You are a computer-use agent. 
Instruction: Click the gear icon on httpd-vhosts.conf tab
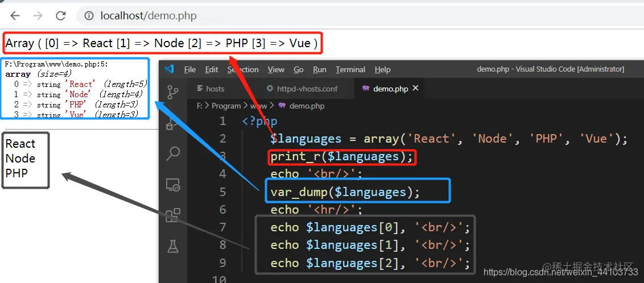point(270,89)
